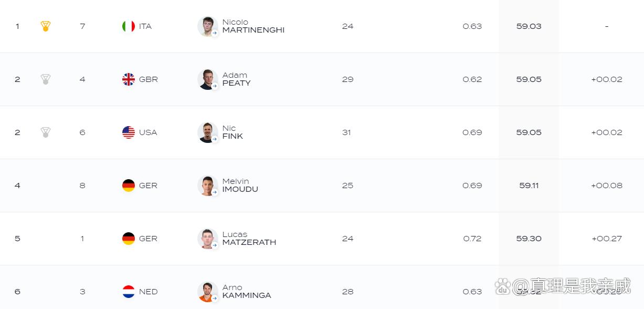
Task: Open Melvin Imoudu's athlete photo
Action: pos(208,186)
